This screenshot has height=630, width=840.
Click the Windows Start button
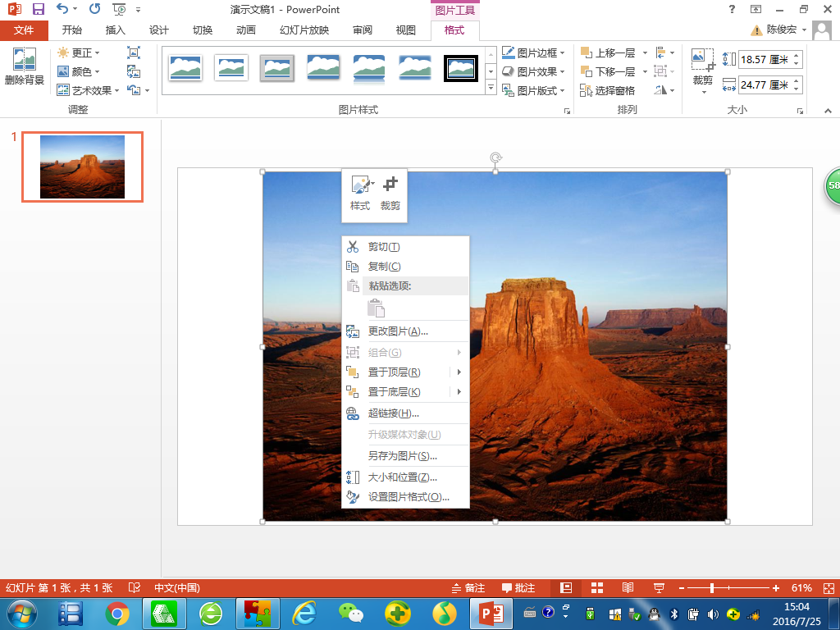click(x=22, y=614)
